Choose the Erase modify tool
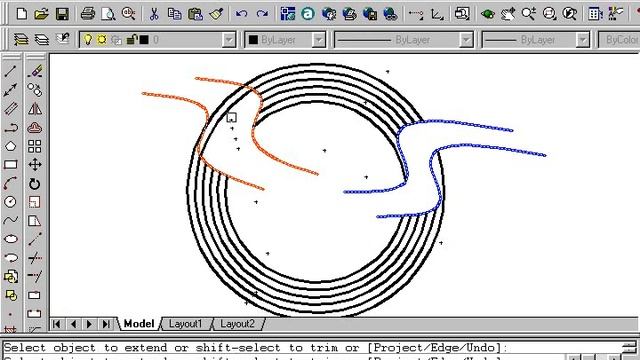The width and height of the screenshot is (640, 360). click(35, 71)
